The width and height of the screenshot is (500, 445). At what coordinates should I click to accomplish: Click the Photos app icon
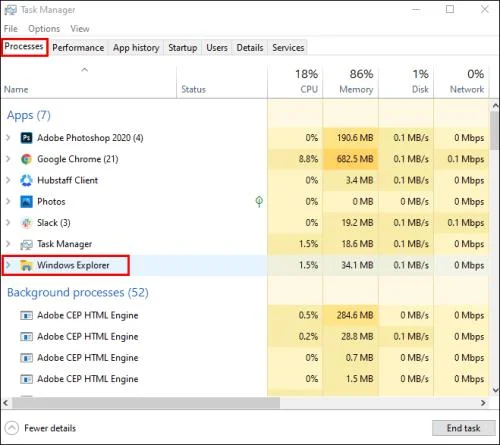pos(26,202)
